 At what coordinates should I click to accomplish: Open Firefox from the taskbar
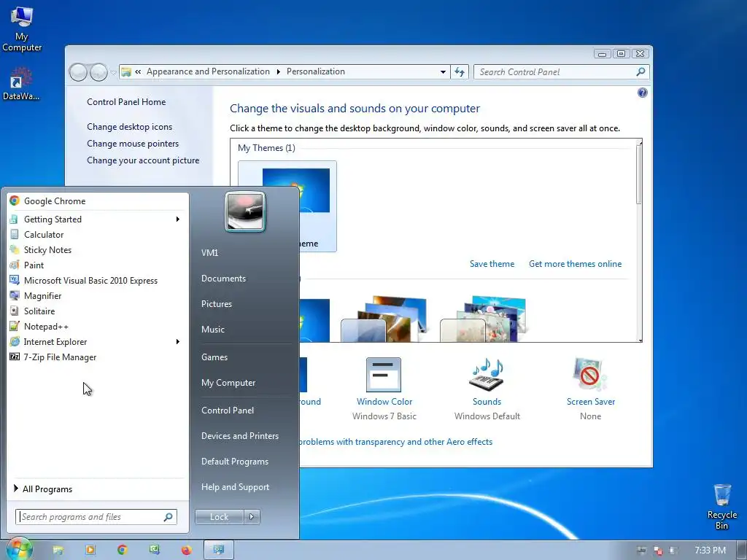pyautogui.click(x=186, y=550)
